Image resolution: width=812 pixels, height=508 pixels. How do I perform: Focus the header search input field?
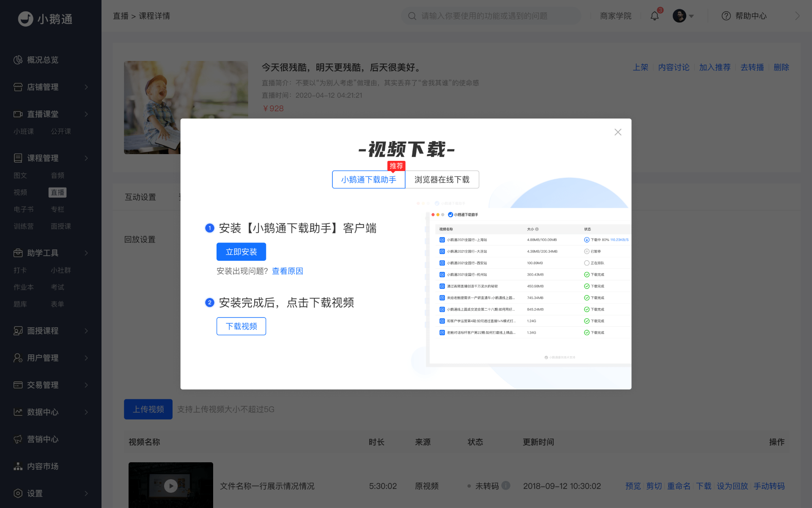(x=491, y=16)
